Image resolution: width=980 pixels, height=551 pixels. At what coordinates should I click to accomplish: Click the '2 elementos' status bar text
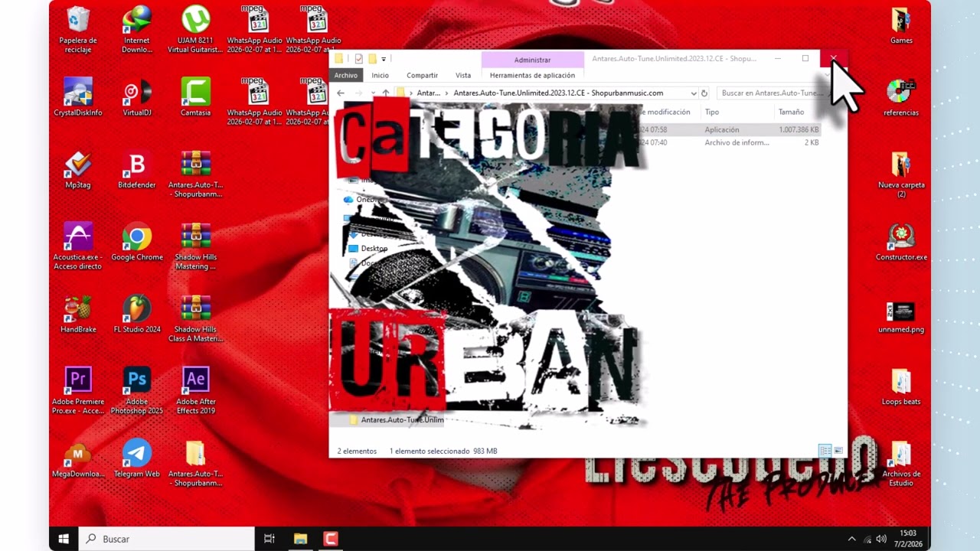click(x=357, y=452)
